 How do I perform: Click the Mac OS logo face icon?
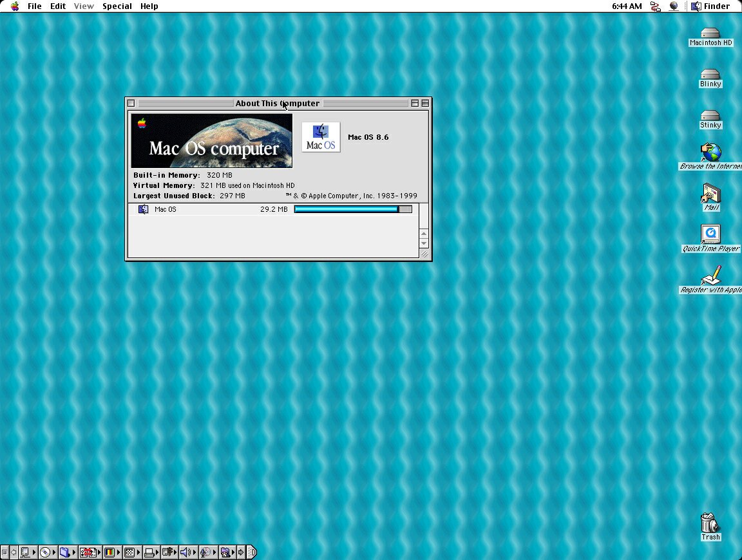[x=321, y=136]
